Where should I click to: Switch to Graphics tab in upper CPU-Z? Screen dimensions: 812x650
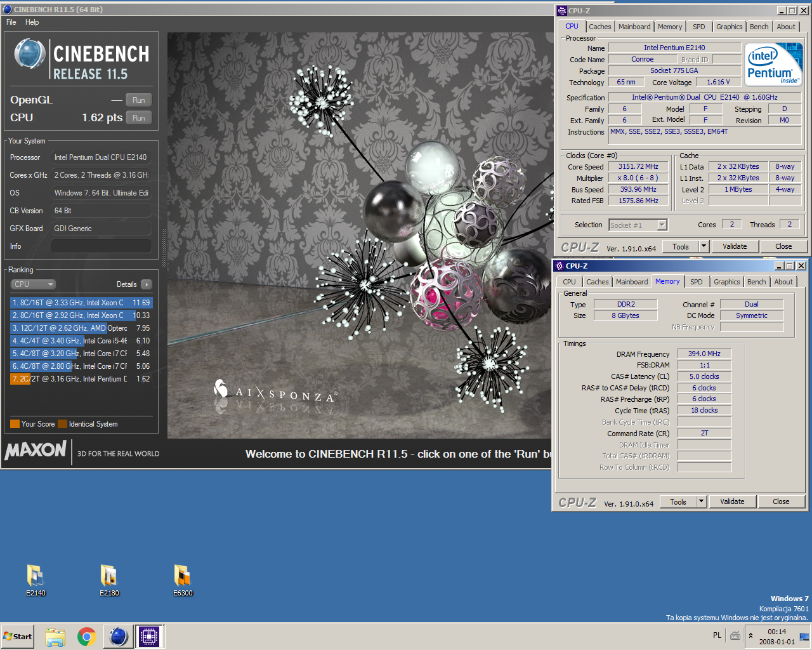(x=729, y=27)
